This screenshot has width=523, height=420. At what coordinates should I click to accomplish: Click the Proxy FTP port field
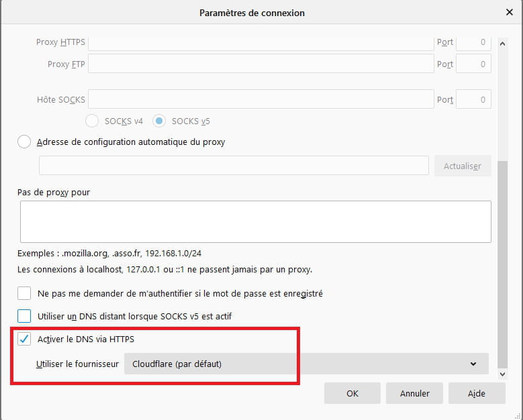473,64
